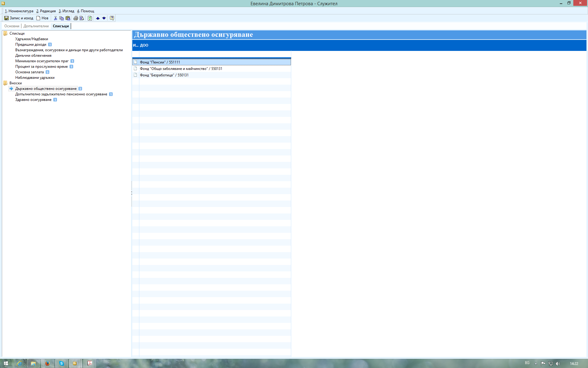Screen dimensions: 588x368
Task: Click the Cut scissors icon
Action: pyautogui.click(x=55, y=18)
